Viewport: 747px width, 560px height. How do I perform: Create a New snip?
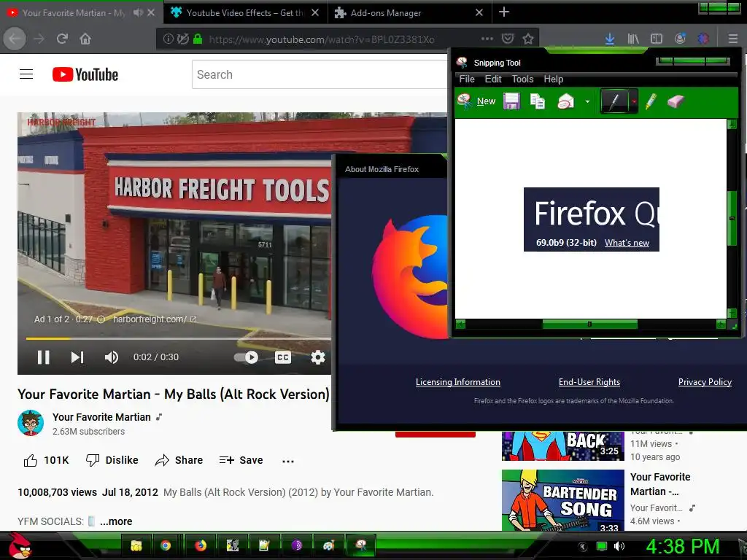point(476,101)
